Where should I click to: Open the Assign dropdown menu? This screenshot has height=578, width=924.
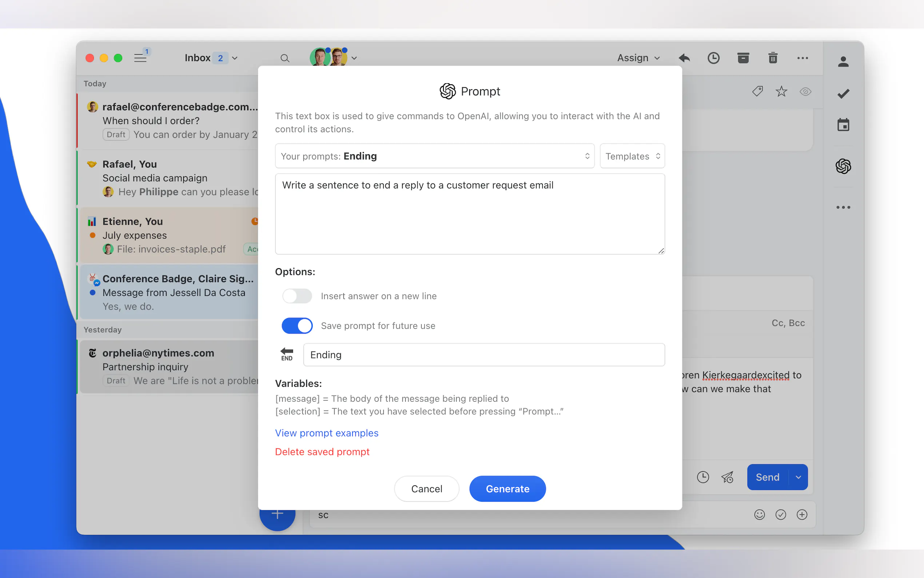(x=638, y=58)
